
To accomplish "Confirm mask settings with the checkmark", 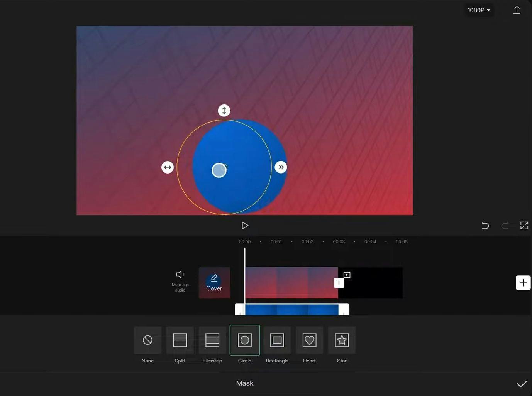I will (522, 384).
